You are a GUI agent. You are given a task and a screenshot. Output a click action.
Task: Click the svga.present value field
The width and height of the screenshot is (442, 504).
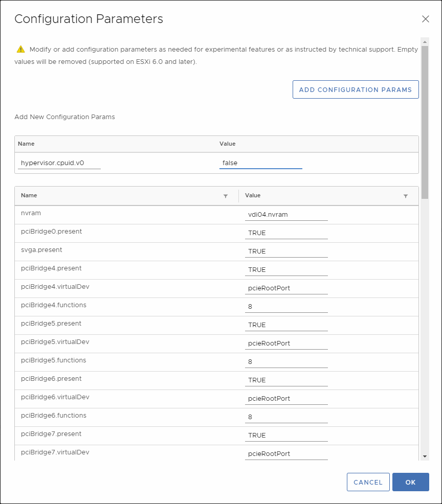(286, 251)
